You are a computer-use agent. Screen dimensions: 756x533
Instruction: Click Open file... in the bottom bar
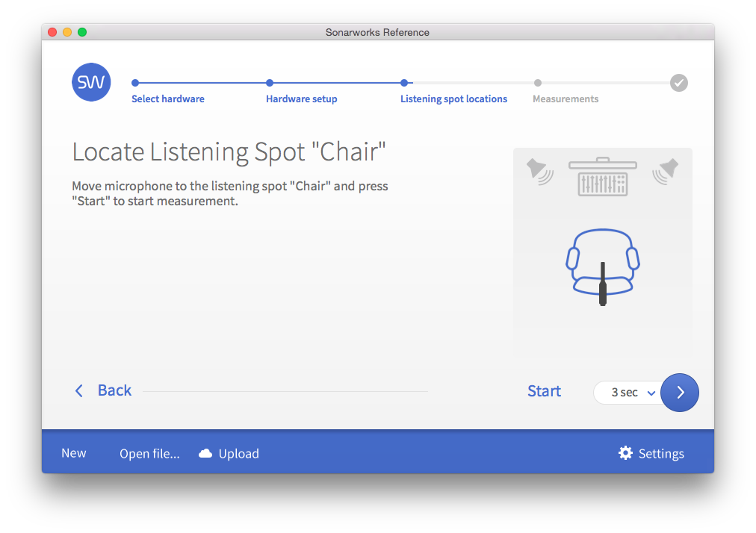[x=149, y=454]
